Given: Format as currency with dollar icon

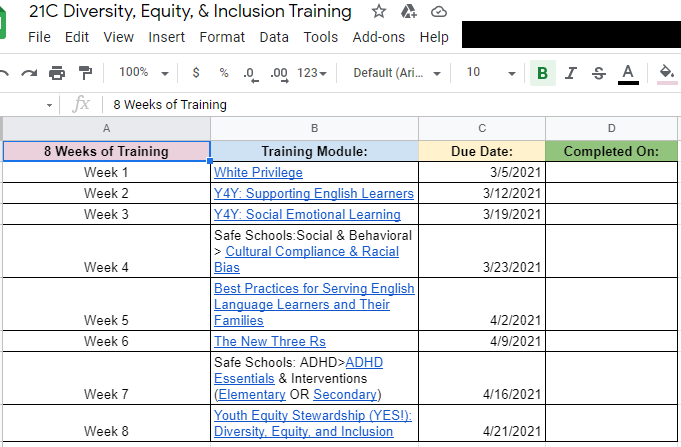Looking at the screenshot, I should click(x=195, y=73).
